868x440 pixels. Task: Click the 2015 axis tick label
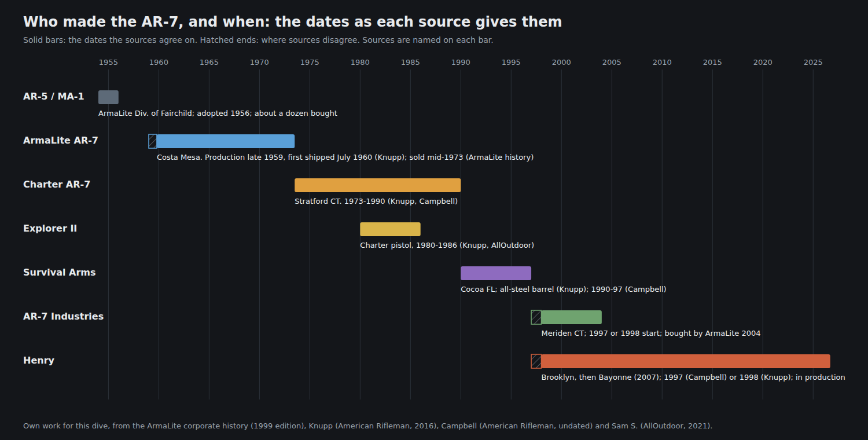pyautogui.click(x=712, y=63)
